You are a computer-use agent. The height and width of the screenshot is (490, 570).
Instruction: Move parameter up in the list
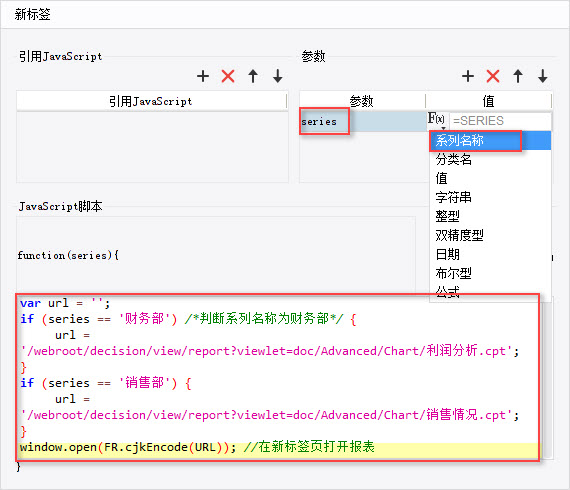518,76
